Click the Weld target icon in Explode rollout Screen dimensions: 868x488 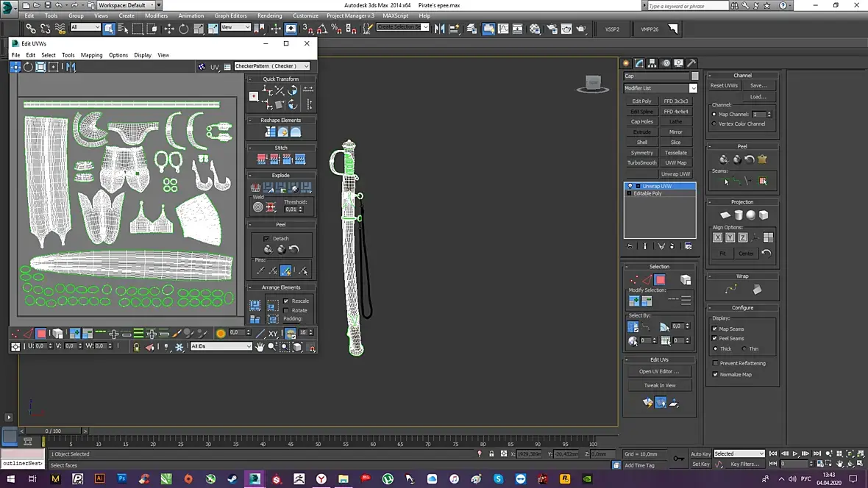(x=258, y=207)
